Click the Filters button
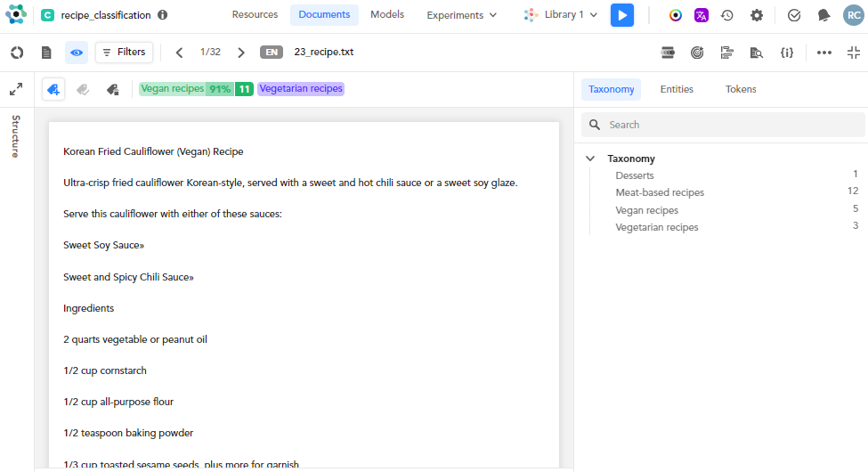Viewport: 868px width, 472px height. 124,53
